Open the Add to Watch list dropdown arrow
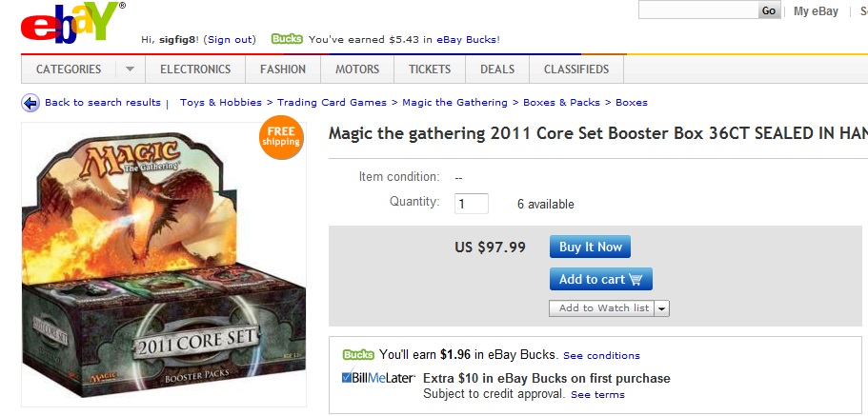The width and height of the screenshot is (868, 416). (x=662, y=308)
